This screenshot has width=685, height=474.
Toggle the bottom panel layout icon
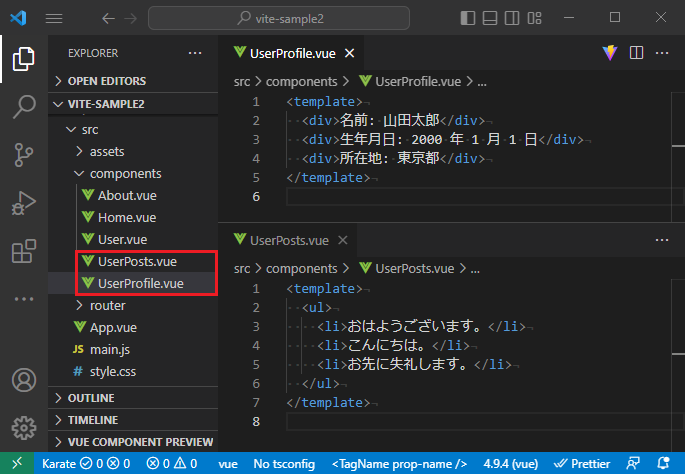click(x=490, y=18)
